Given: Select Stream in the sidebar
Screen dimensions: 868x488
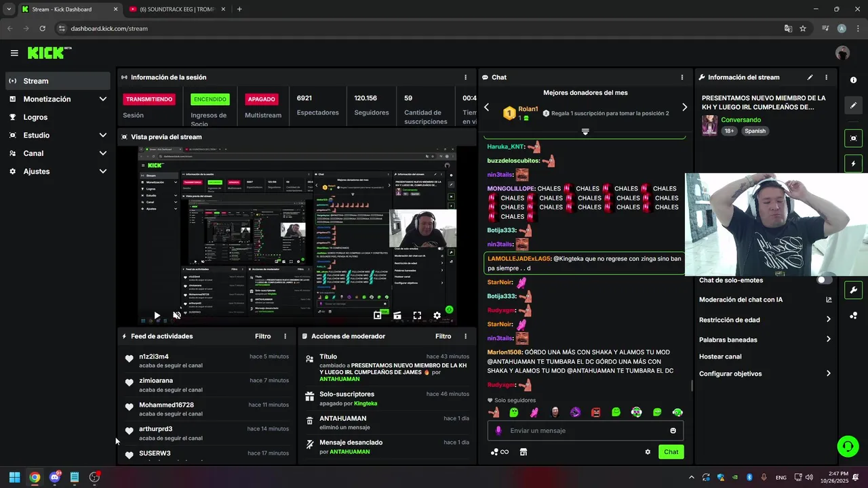Looking at the screenshot, I should (x=58, y=81).
